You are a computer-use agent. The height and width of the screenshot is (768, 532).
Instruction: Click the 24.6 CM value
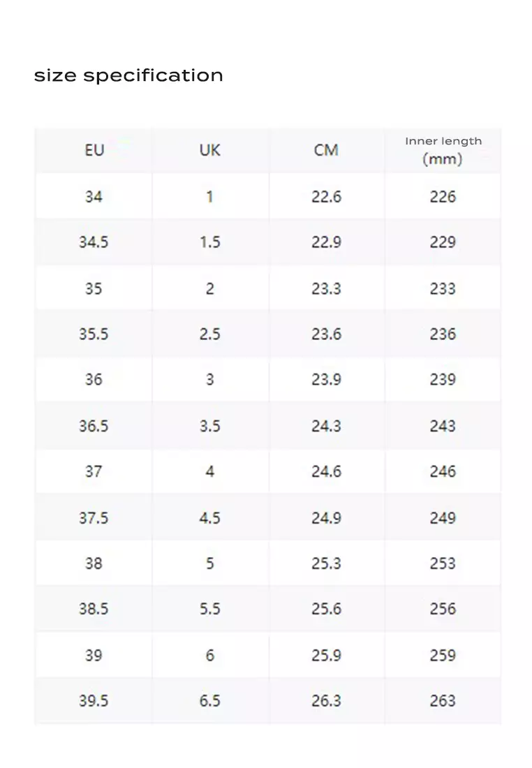(x=326, y=471)
